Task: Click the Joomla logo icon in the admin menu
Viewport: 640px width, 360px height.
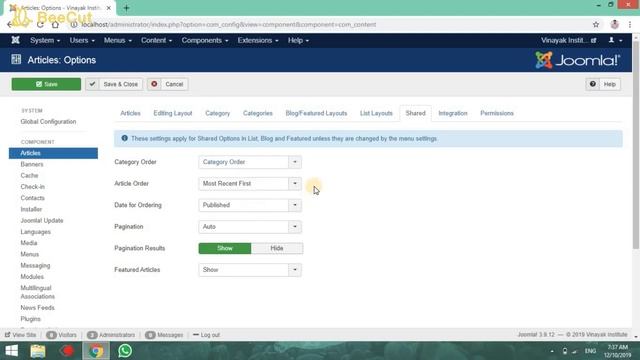Action: 16,40
